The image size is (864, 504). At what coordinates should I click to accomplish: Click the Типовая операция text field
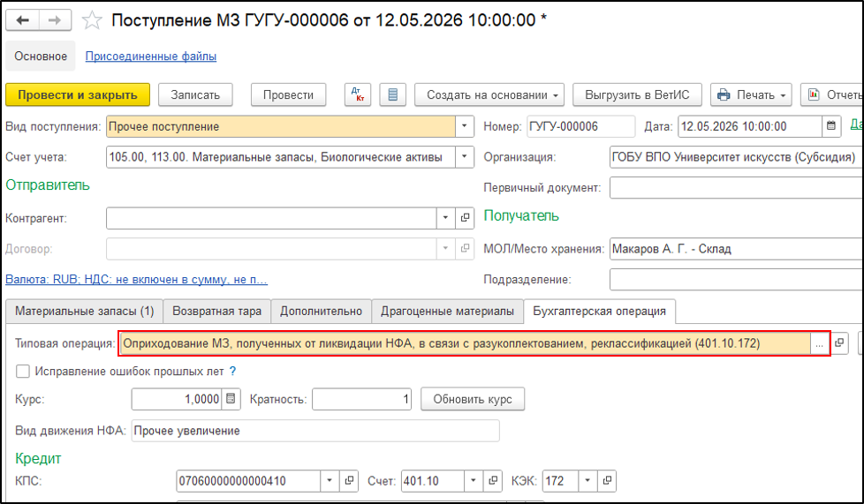coord(466,343)
